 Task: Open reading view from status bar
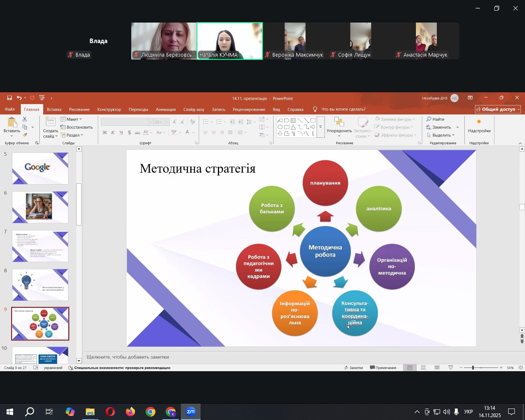(x=437, y=368)
